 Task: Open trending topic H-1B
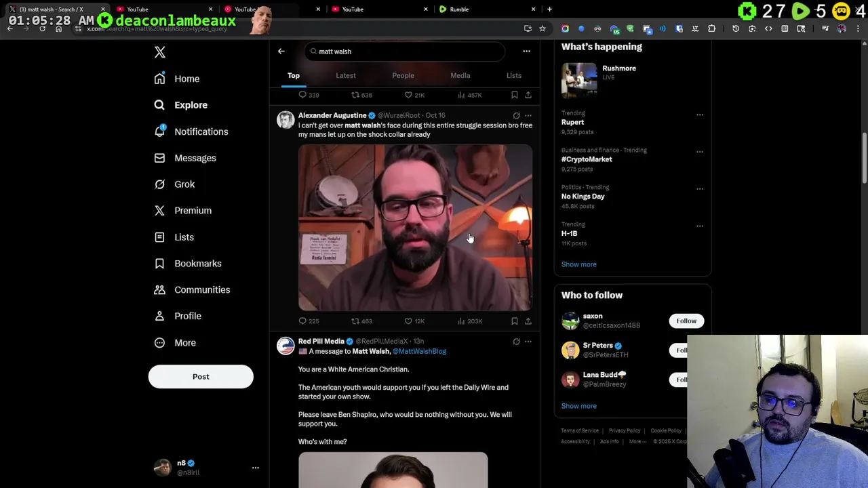click(x=569, y=234)
